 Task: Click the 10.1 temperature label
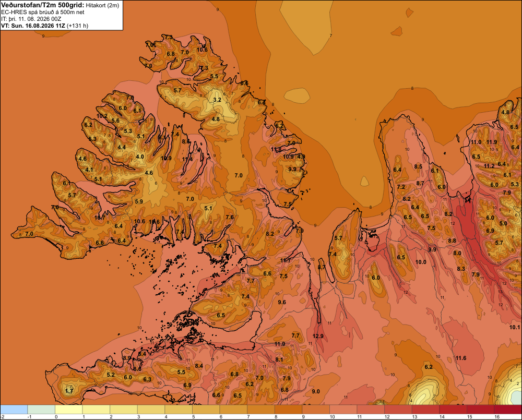514,327
